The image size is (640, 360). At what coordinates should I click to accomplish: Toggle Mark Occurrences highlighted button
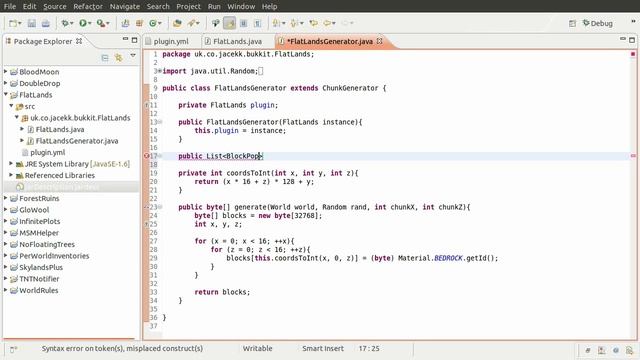click(x=229, y=23)
